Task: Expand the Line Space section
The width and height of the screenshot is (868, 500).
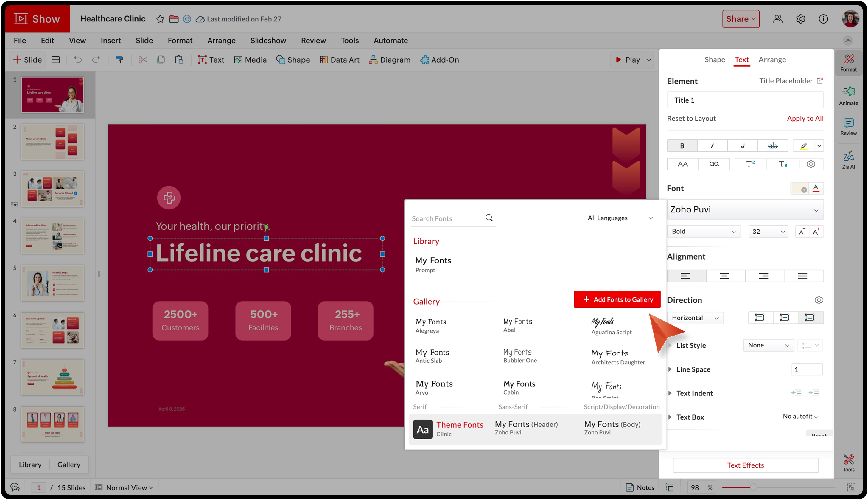Action: [x=670, y=369]
